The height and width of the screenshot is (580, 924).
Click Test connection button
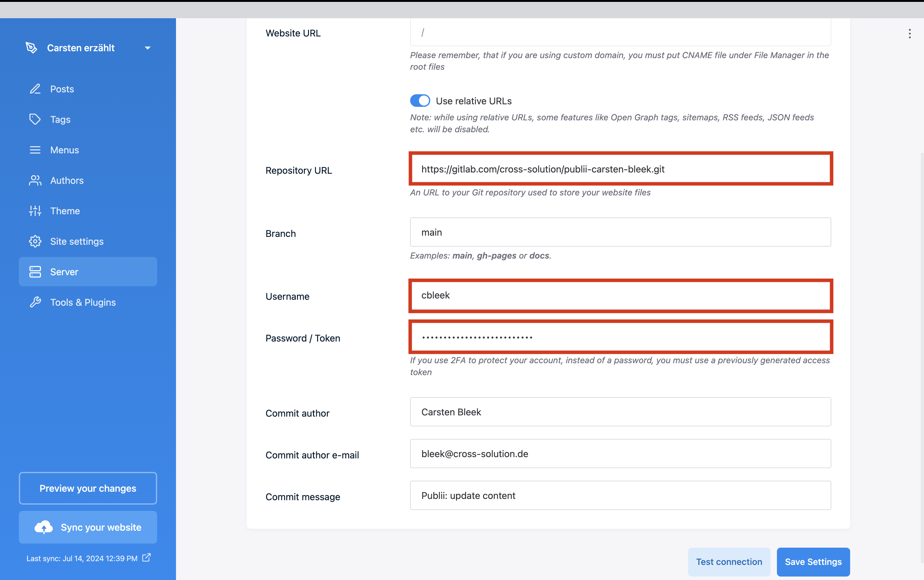point(729,561)
